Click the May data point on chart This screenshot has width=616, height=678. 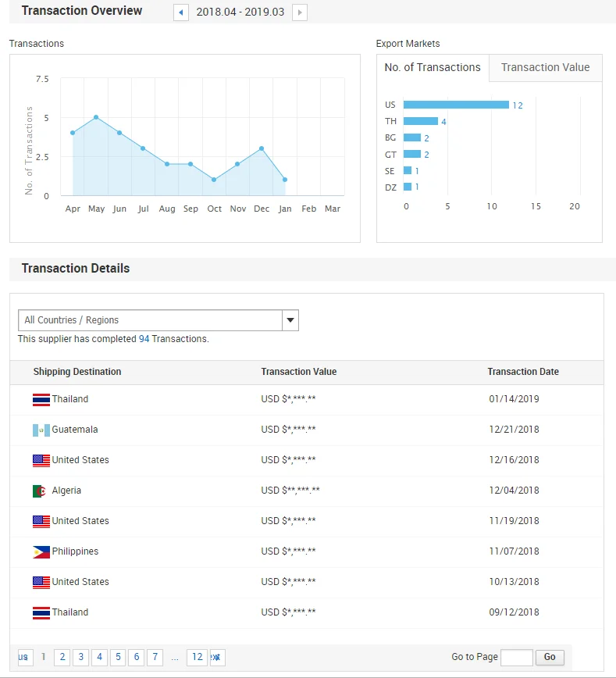coord(96,117)
